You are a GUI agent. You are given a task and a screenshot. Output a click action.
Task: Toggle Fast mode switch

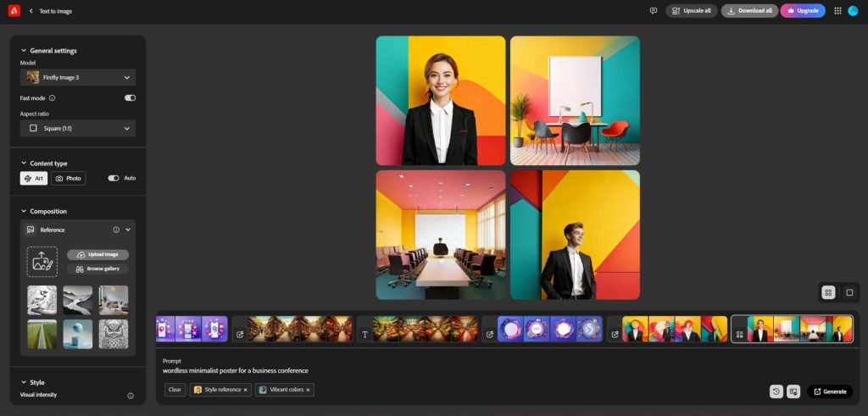pyautogui.click(x=130, y=98)
